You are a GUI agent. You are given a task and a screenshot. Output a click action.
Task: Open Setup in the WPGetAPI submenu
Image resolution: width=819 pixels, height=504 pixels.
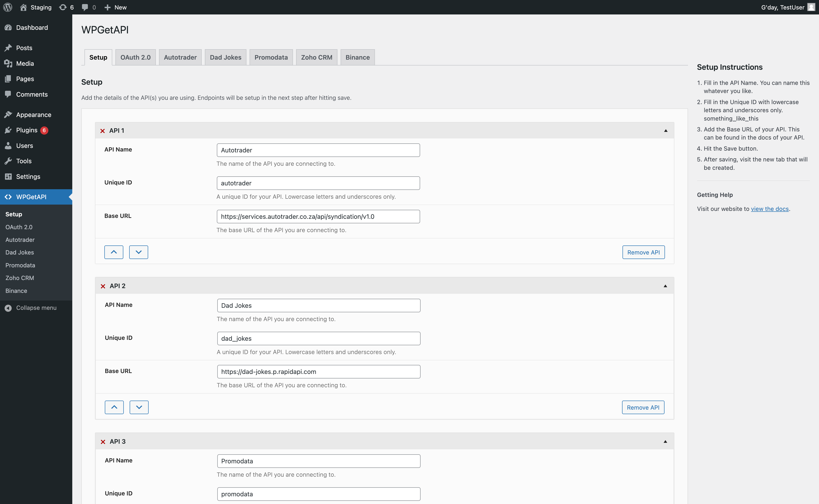14,214
